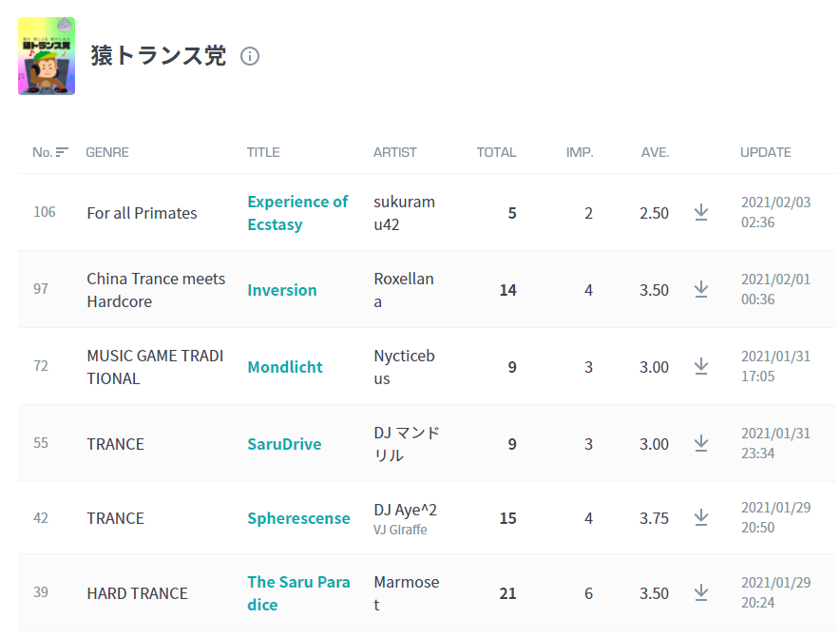This screenshot has width=840, height=638.
Task: Toggle the No. column sort icon
Action: click(62, 152)
